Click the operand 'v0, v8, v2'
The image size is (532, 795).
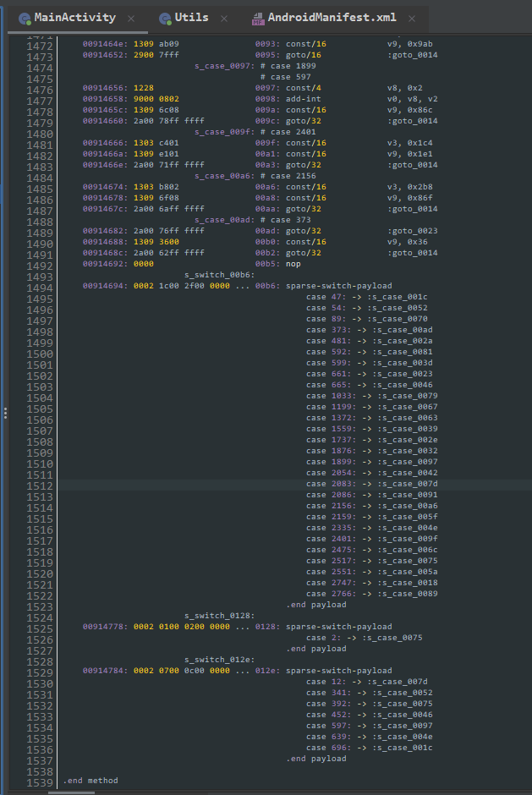click(412, 99)
